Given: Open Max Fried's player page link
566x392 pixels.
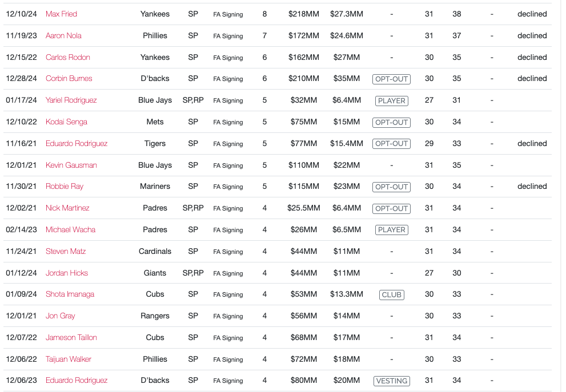Looking at the screenshot, I should click(x=61, y=14).
